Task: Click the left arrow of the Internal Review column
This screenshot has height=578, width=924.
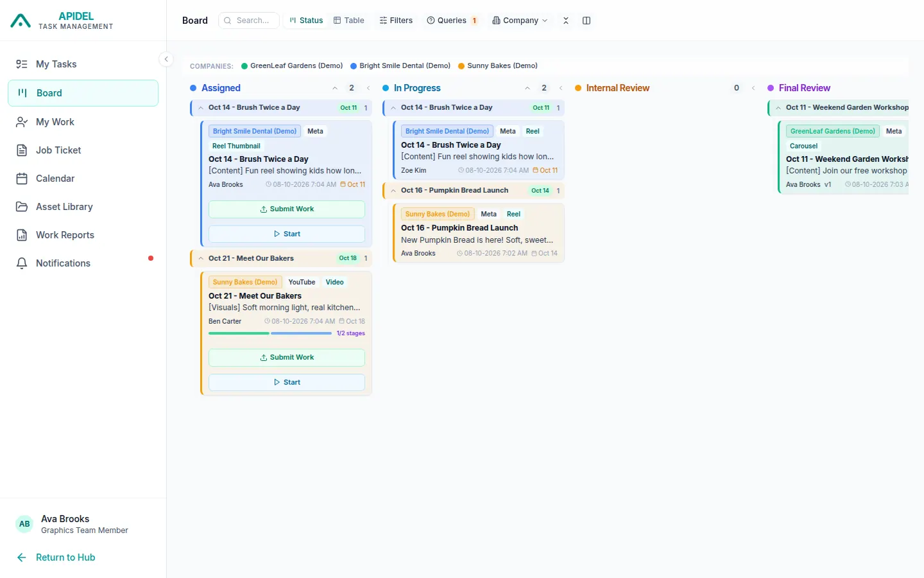Action: 753,88
